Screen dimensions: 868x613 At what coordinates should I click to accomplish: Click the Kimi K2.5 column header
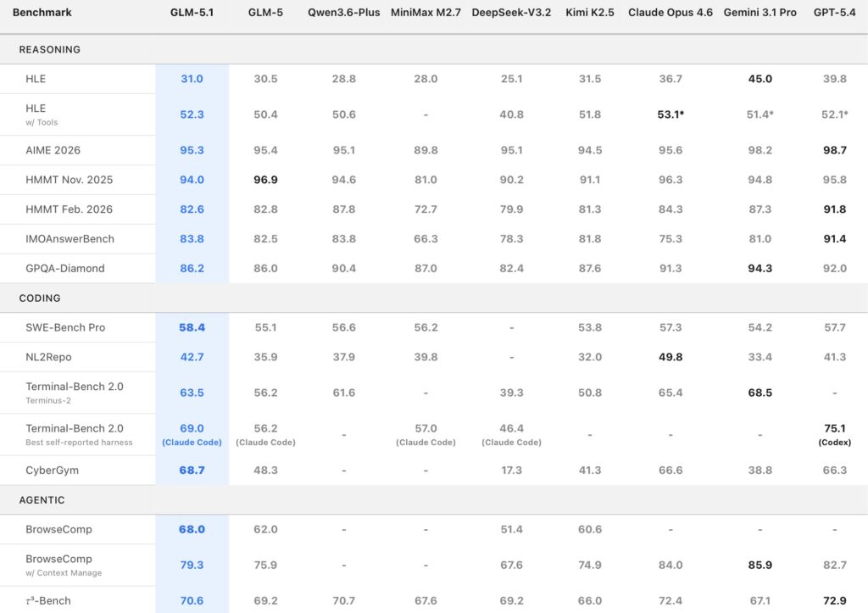[589, 13]
